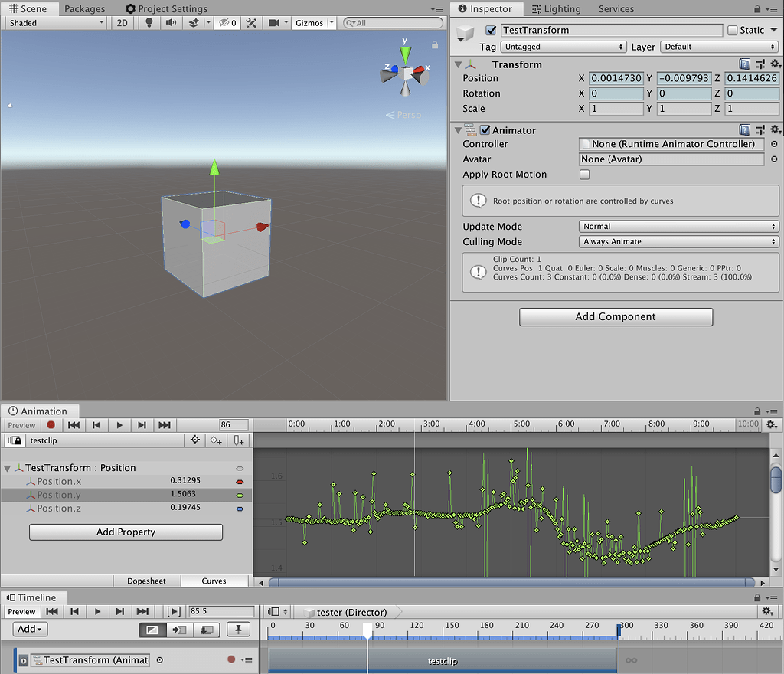Toggle scene audio speaker icon
Image resolution: width=784 pixels, height=674 pixels.
(x=171, y=23)
